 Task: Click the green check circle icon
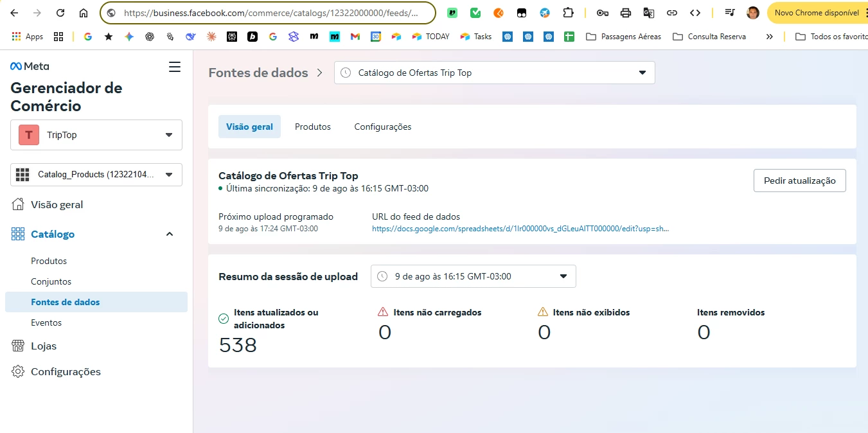[224, 319]
